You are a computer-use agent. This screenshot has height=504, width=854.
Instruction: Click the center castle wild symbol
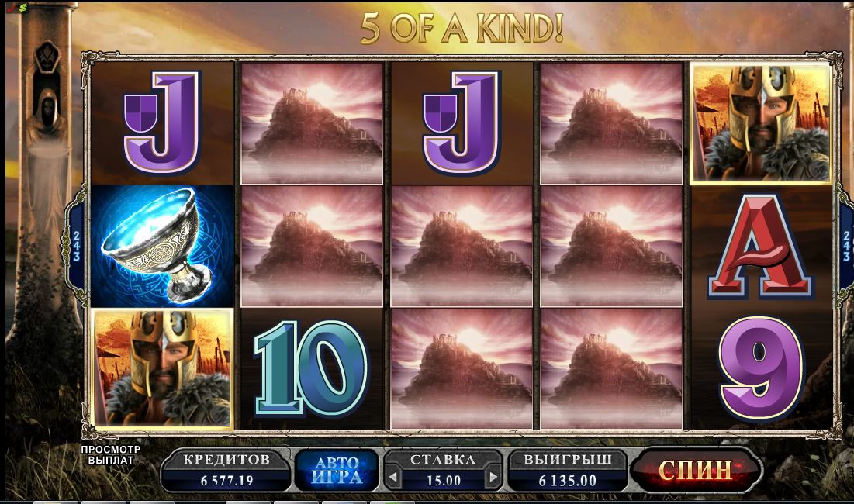(x=462, y=246)
